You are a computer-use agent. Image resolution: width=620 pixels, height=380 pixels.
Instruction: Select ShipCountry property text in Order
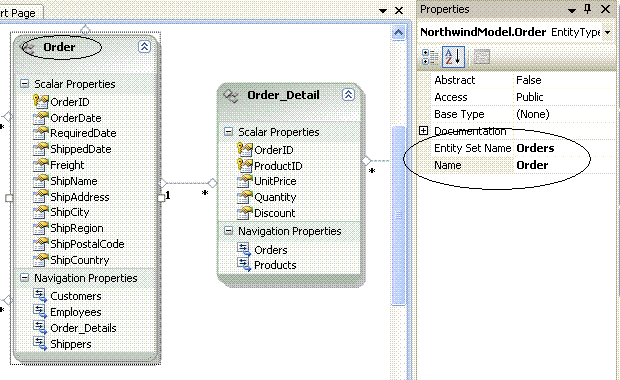(x=79, y=260)
